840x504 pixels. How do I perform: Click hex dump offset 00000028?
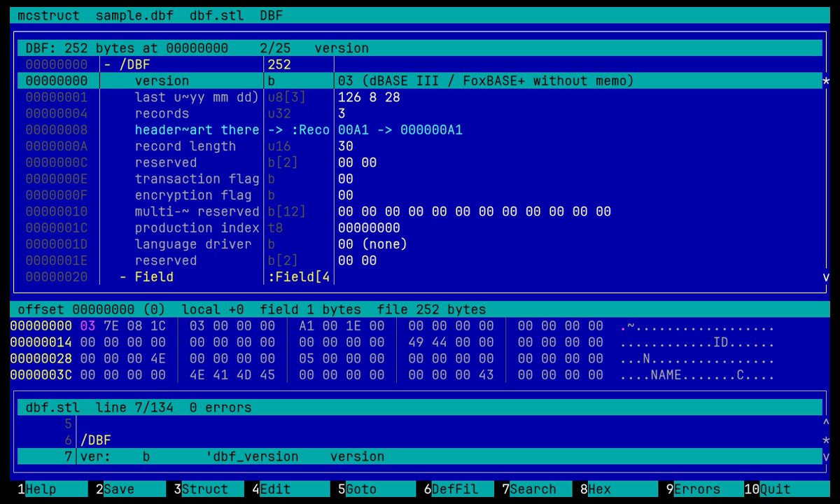coord(41,359)
